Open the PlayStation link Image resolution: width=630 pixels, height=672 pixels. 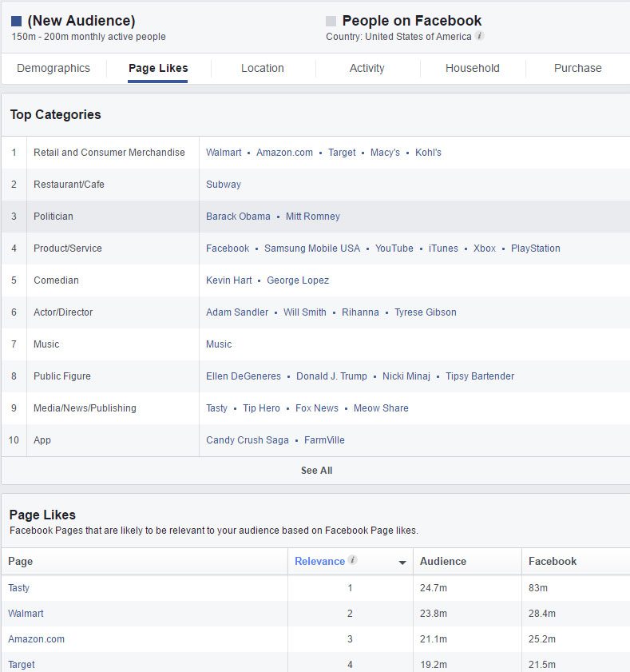pyautogui.click(x=535, y=249)
